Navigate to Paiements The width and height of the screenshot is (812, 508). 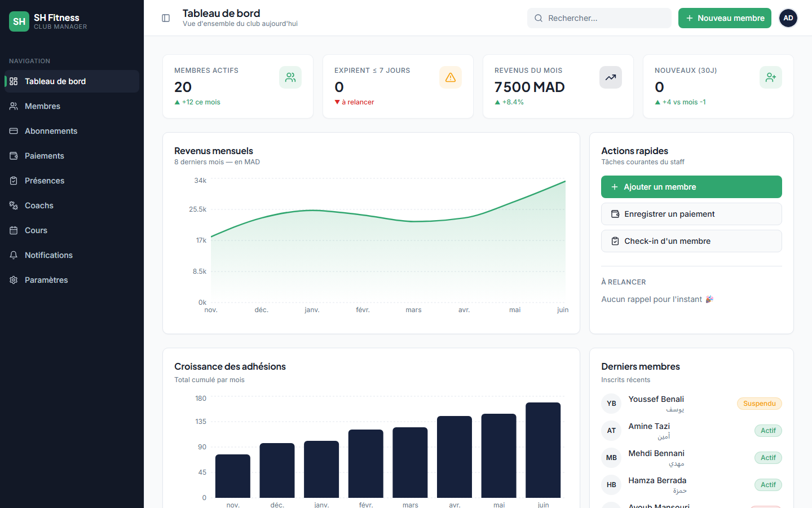click(x=72, y=156)
